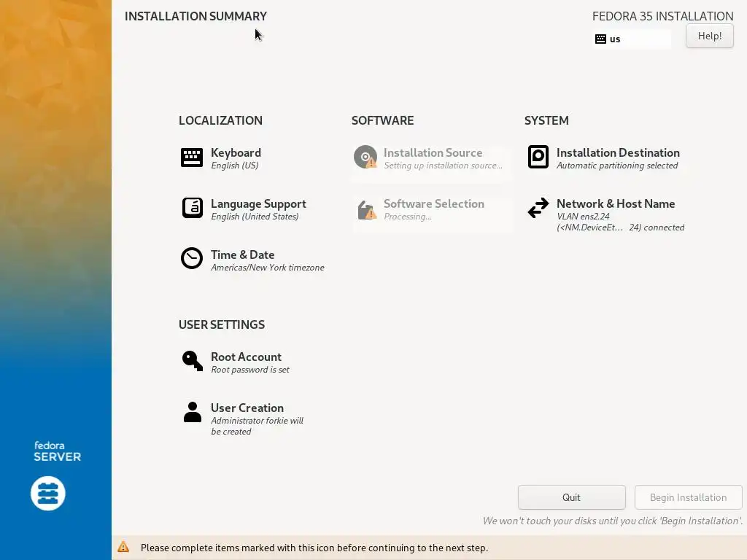Click the SOFTWARE section heading
Viewport: 747px width, 560px height.
[x=382, y=120]
